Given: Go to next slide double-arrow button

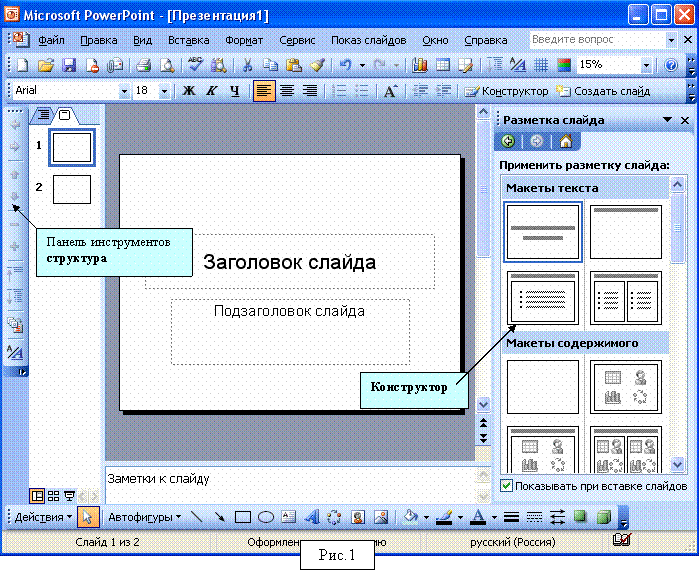Looking at the screenshot, I should tap(483, 438).
